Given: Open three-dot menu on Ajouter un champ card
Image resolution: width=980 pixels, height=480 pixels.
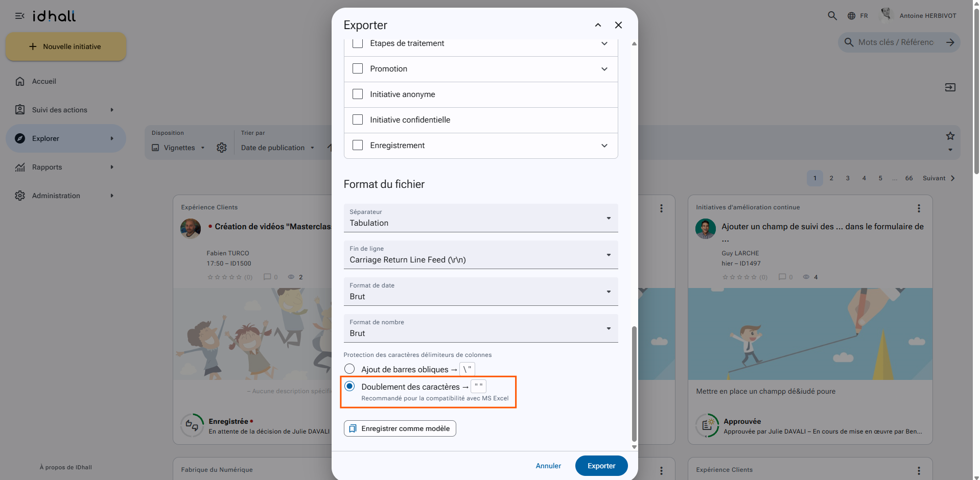Looking at the screenshot, I should (x=919, y=208).
